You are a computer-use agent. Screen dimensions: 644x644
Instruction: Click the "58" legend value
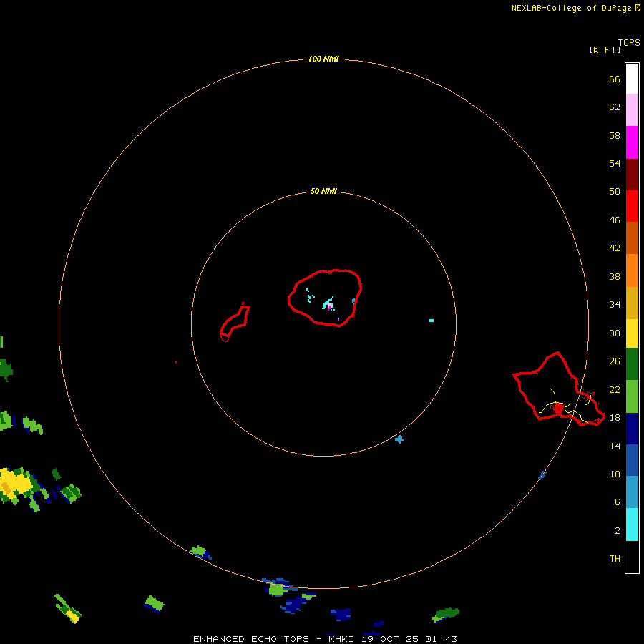[615, 135]
